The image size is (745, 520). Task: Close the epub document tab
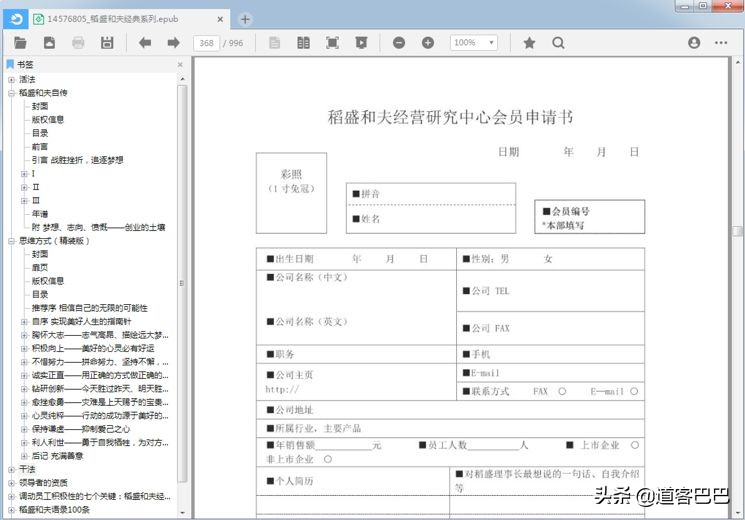(x=220, y=19)
